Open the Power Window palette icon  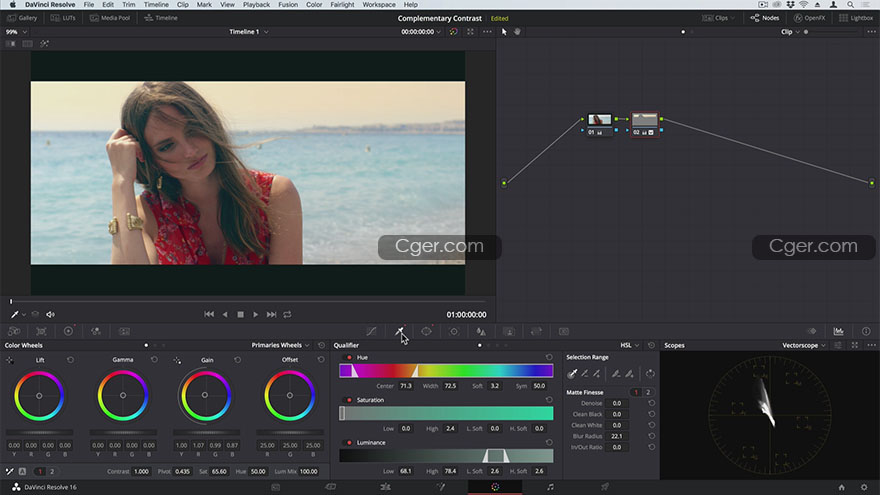[x=427, y=331]
